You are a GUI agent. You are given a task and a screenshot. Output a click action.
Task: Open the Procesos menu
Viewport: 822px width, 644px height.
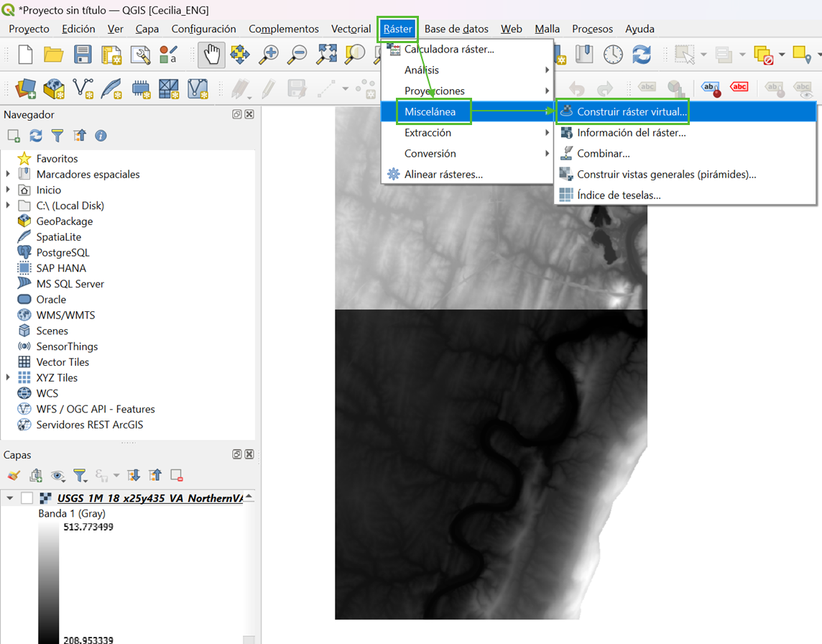click(592, 29)
